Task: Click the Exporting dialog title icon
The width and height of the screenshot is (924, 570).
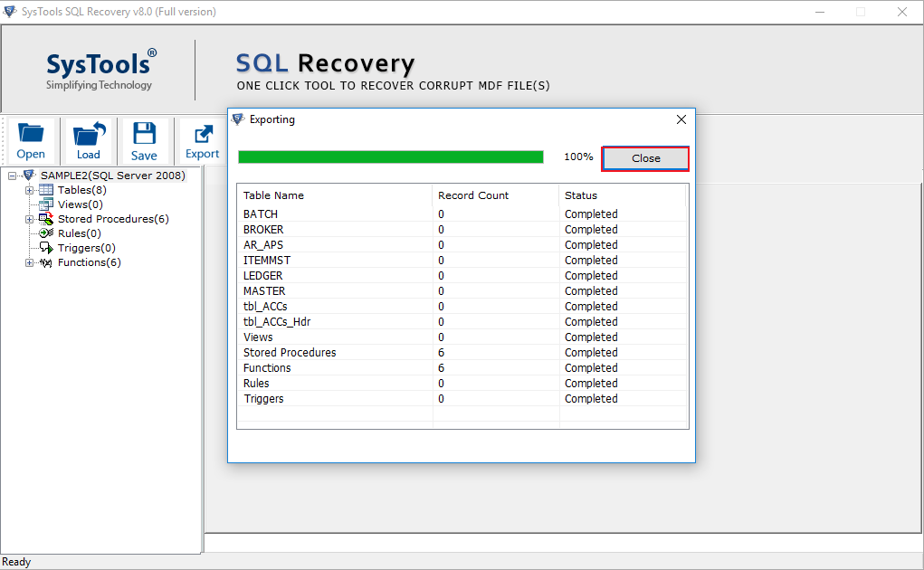Action: (x=237, y=119)
